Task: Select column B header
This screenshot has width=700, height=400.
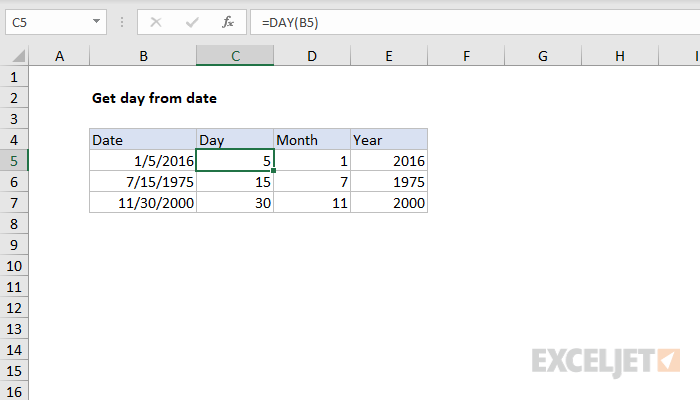Action: [x=143, y=56]
